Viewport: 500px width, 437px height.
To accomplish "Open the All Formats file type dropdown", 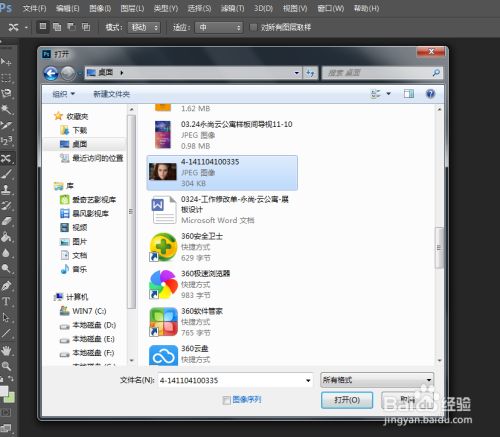I will click(377, 380).
